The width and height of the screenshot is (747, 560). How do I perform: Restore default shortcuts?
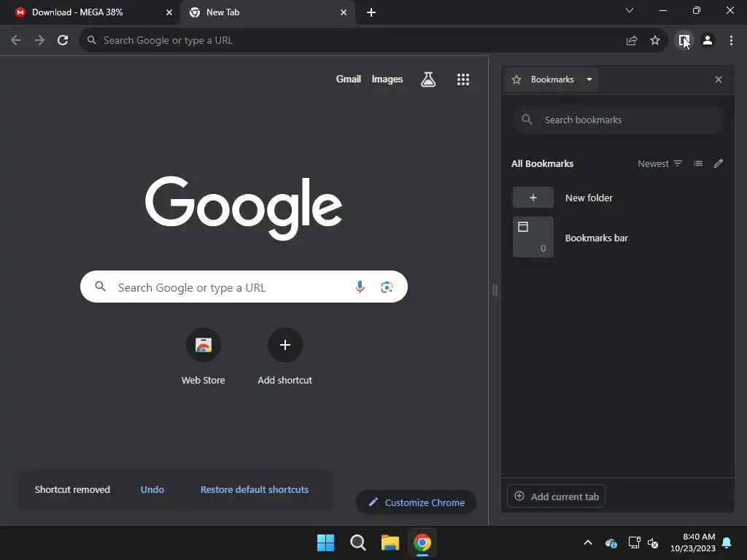point(255,489)
